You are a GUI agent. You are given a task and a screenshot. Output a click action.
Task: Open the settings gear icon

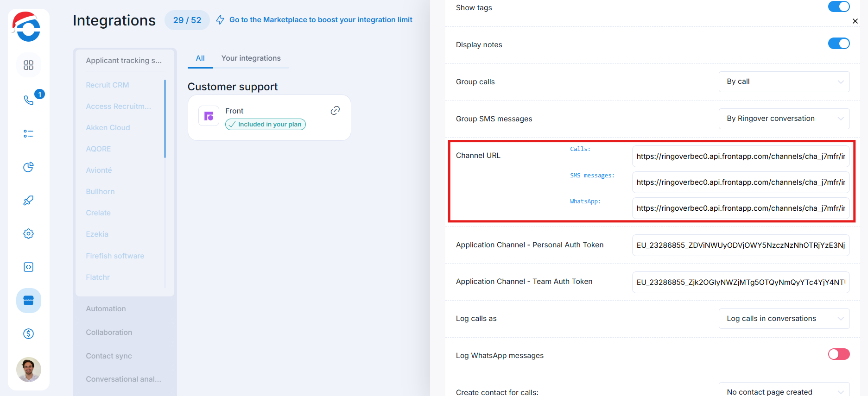click(29, 234)
